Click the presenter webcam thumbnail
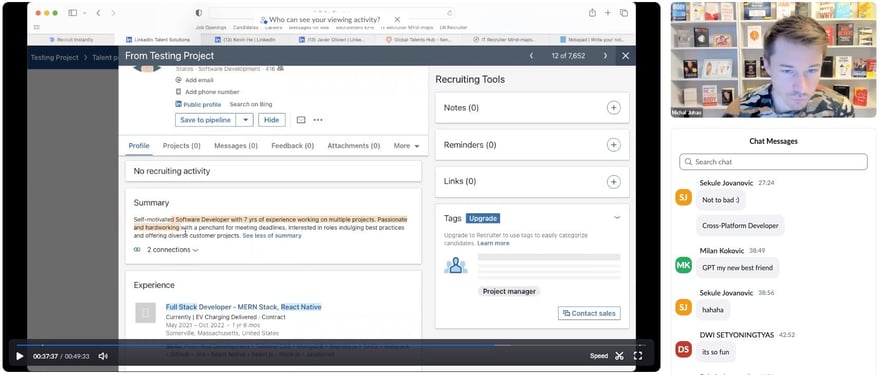This screenshot has width=880, height=375. [773, 60]
